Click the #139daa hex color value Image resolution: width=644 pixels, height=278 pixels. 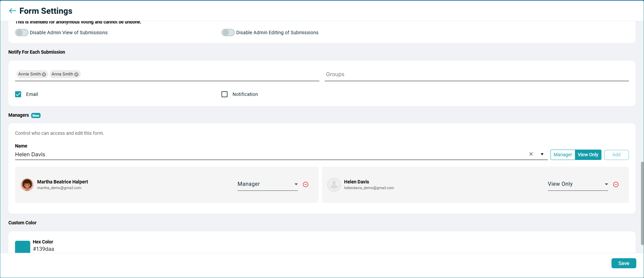coord(44,249)
